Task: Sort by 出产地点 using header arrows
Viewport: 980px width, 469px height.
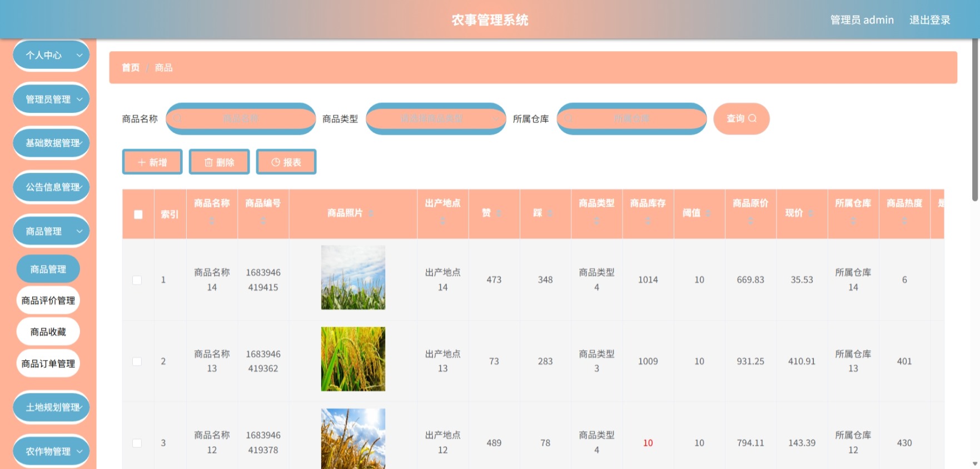Action: (x=442, y=221)
